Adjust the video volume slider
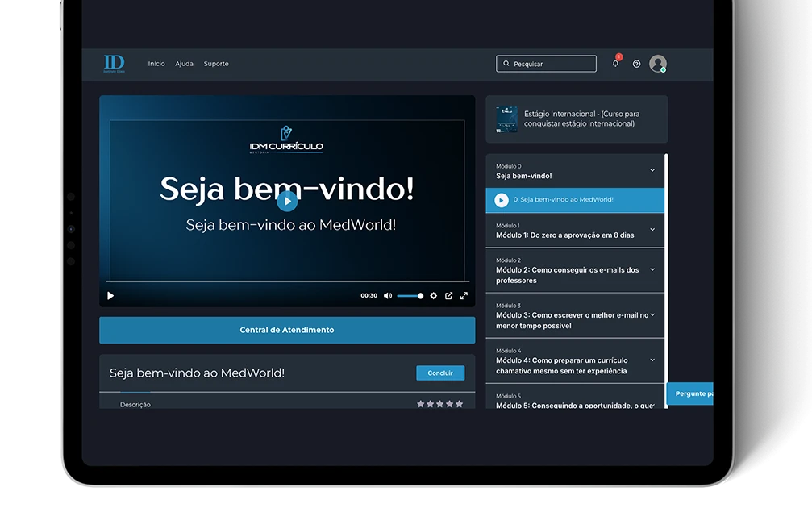The image size is (812, 508). [410, 296]
